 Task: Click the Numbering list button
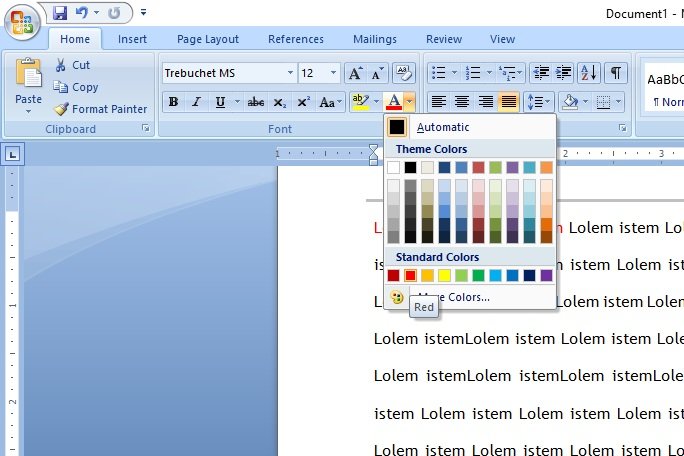(473, 73)
